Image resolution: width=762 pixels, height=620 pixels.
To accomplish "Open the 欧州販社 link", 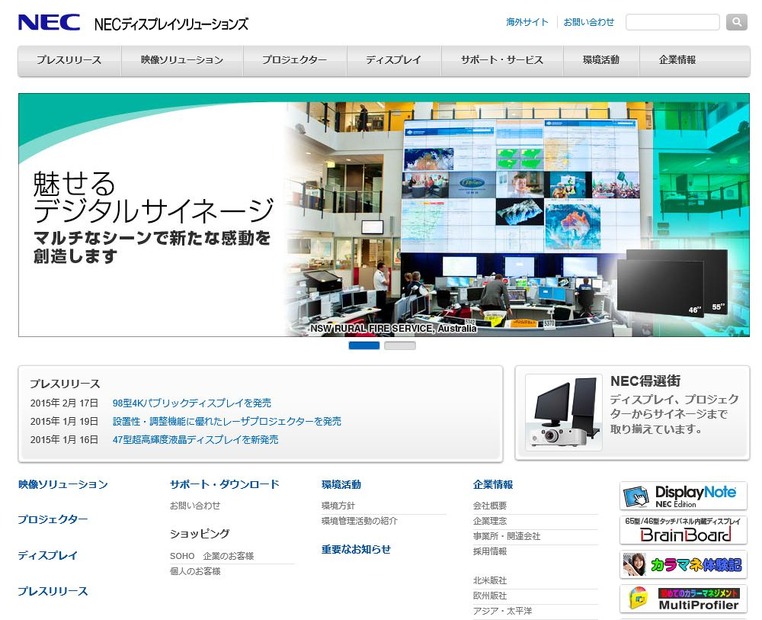I will click(x=490, y=596).
